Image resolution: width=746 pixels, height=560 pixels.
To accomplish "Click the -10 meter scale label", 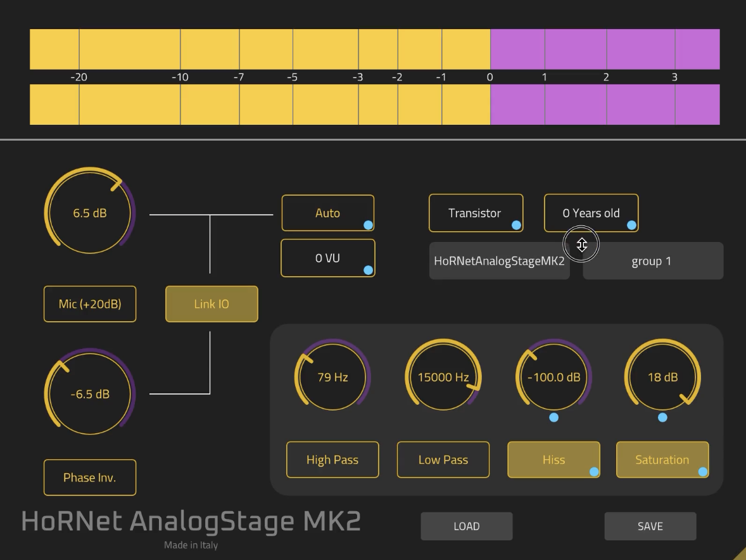I will [x=180, y=77].
